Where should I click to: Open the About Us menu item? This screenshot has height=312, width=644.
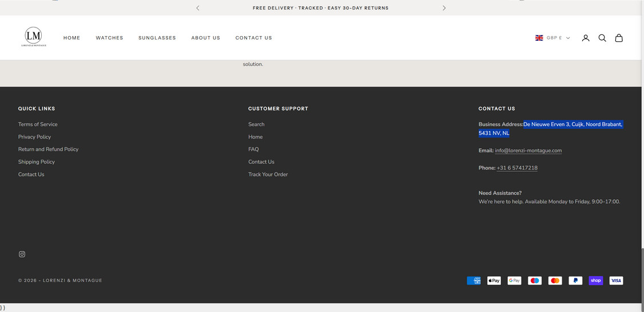tap(206, 38)
